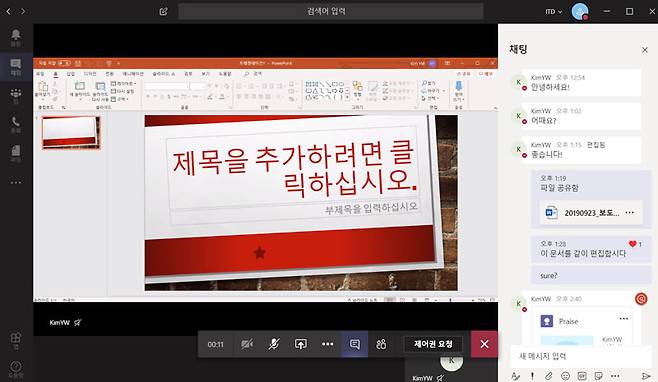The width and height of the screenshot is (658, 382).
Task: Open the Chat section in Teams sidebar
Action: (x=16, y=67)
